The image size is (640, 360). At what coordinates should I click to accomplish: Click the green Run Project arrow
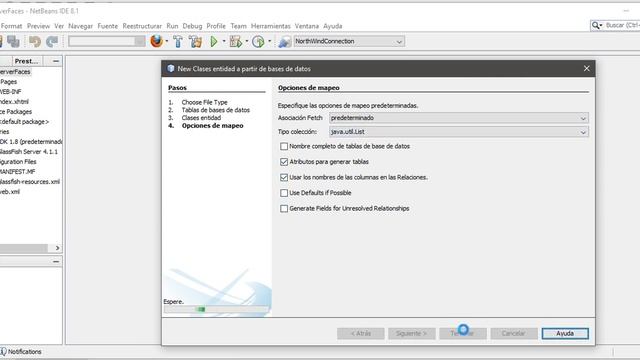point(214,41)
